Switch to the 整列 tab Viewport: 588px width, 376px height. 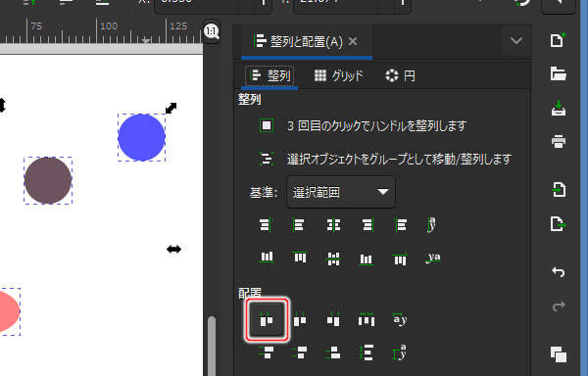click(270, 76)
